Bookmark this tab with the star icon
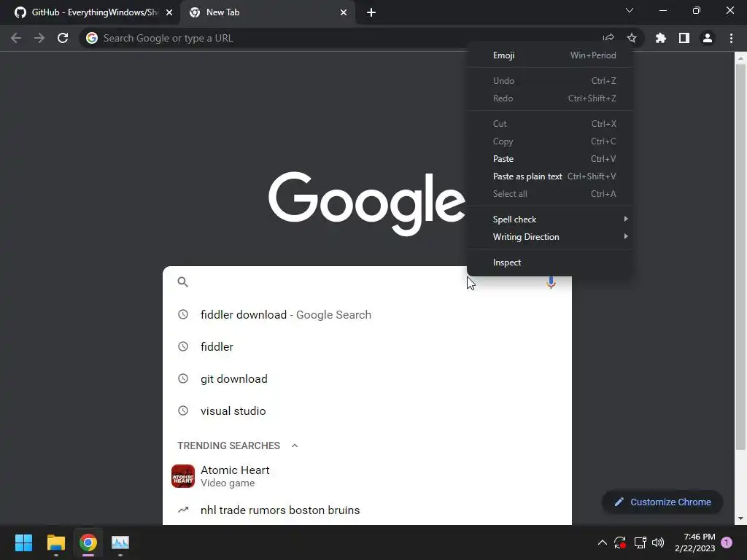The image size is (747, 560). click(x=632, y=38)
